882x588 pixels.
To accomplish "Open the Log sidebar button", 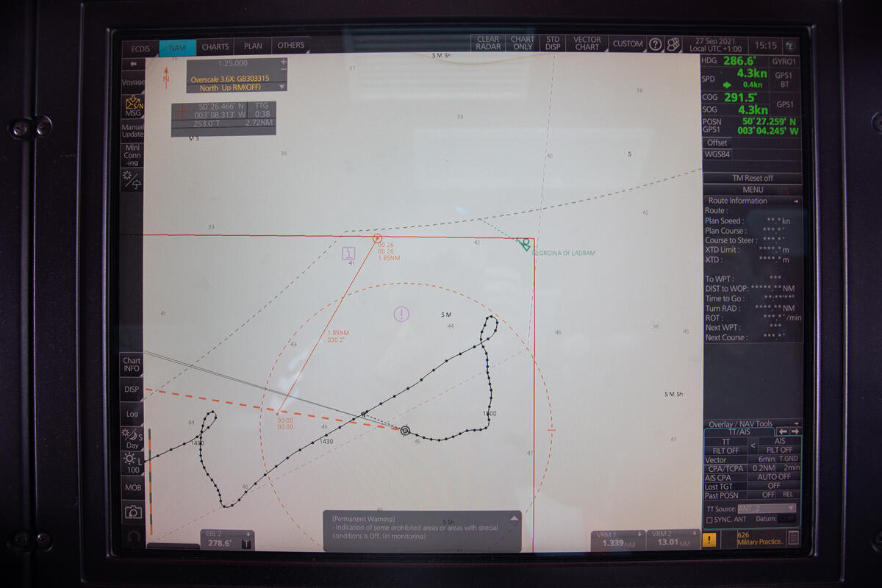I will 132,414.
